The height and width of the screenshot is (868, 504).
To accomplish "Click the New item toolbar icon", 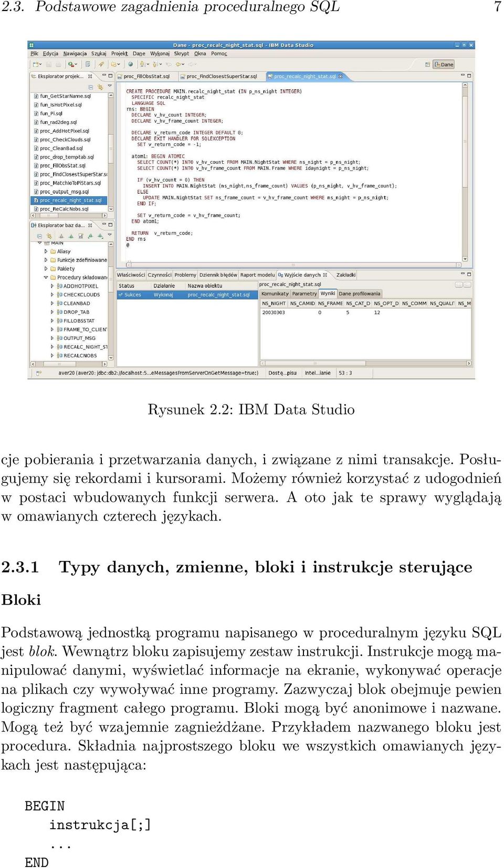I will pyautogui.click(x=36, y=65).
